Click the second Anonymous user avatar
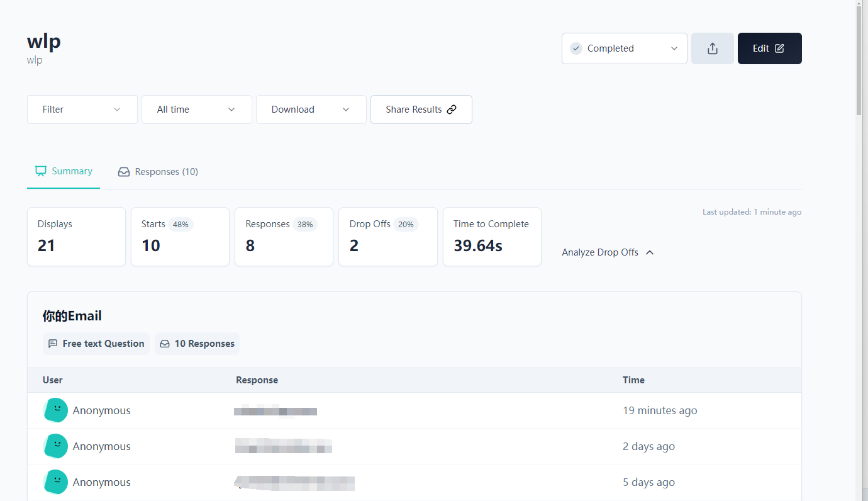The height and width of the screenshot is (501, 868). (x=56, y=446)
